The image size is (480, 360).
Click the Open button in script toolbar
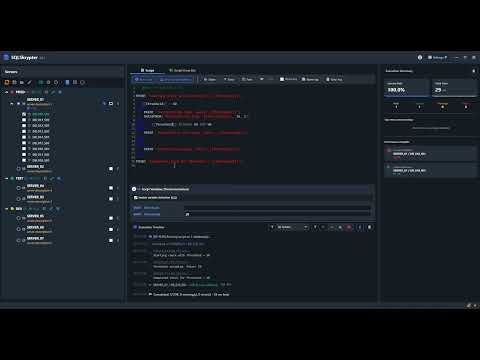click(x=210, y=79)
